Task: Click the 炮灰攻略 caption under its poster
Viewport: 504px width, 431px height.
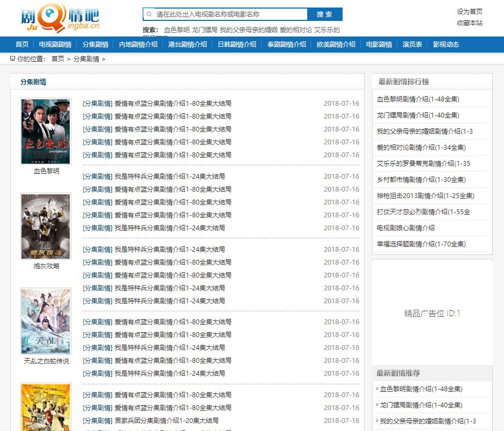Action: tap(47, 266)
